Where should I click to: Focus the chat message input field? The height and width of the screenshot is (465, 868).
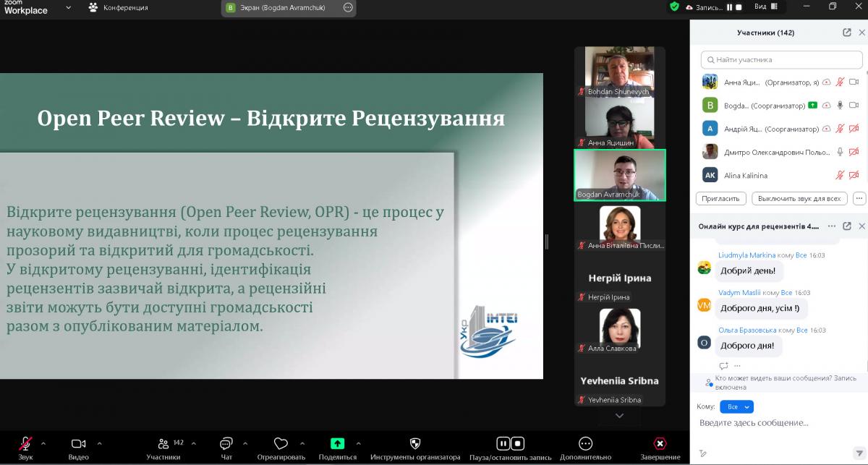pyautogui.click(x=778, y=422)
